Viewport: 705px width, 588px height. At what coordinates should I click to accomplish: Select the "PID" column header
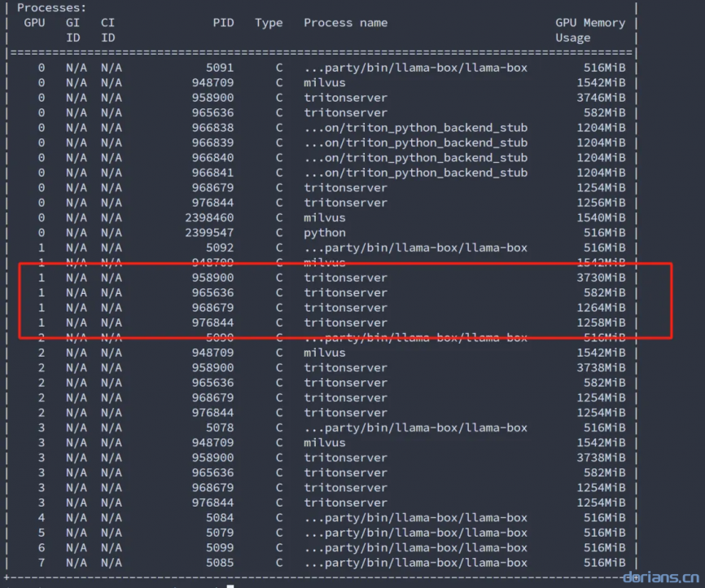(x=223, y=23)
